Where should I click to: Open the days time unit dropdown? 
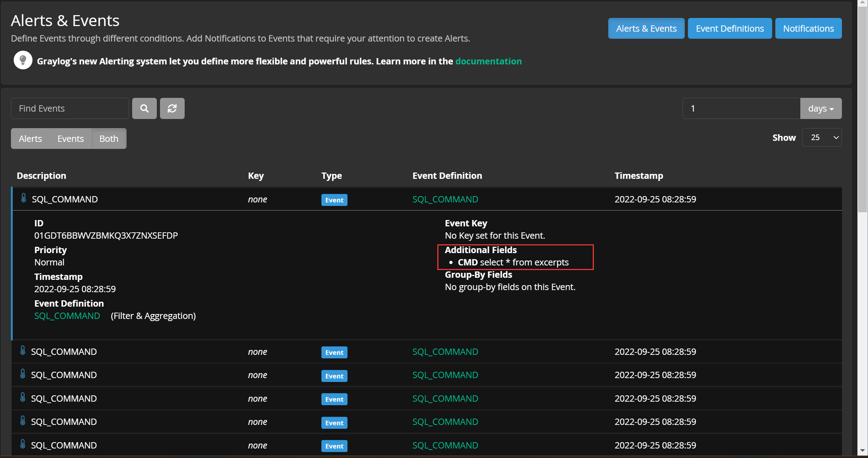821,108
